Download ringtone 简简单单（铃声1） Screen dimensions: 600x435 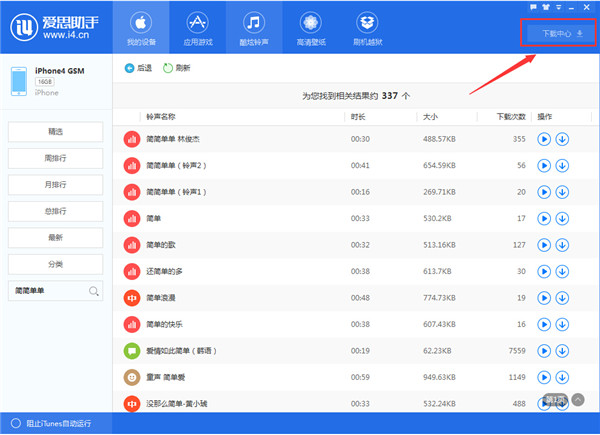(562, 192)
